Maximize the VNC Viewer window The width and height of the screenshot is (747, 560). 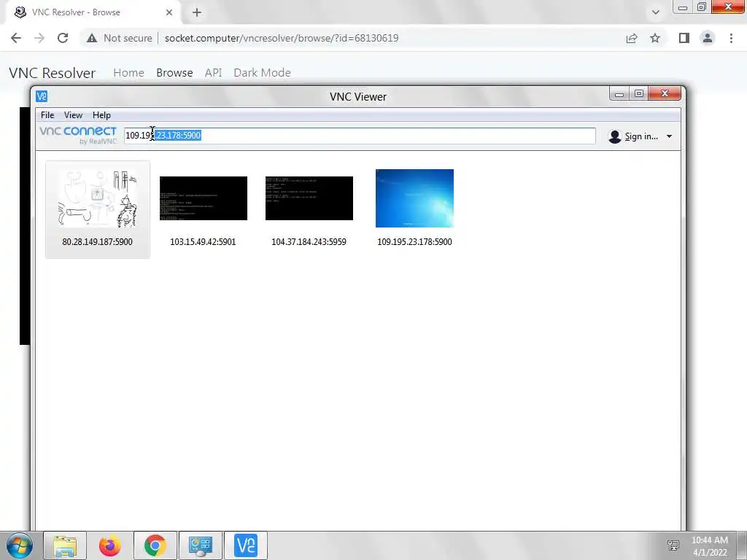[639, 94]
